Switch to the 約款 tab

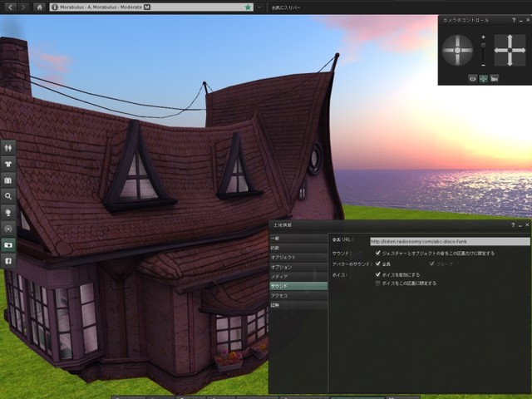point(298,248)
